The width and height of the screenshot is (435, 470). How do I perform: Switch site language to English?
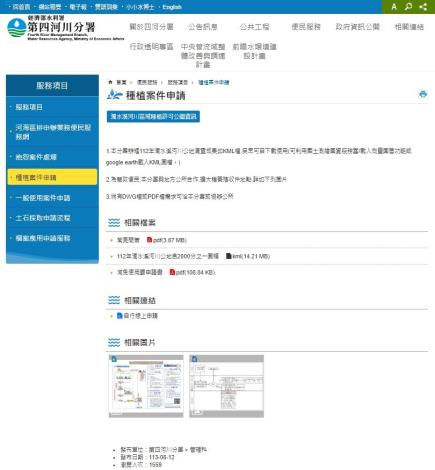172,7
